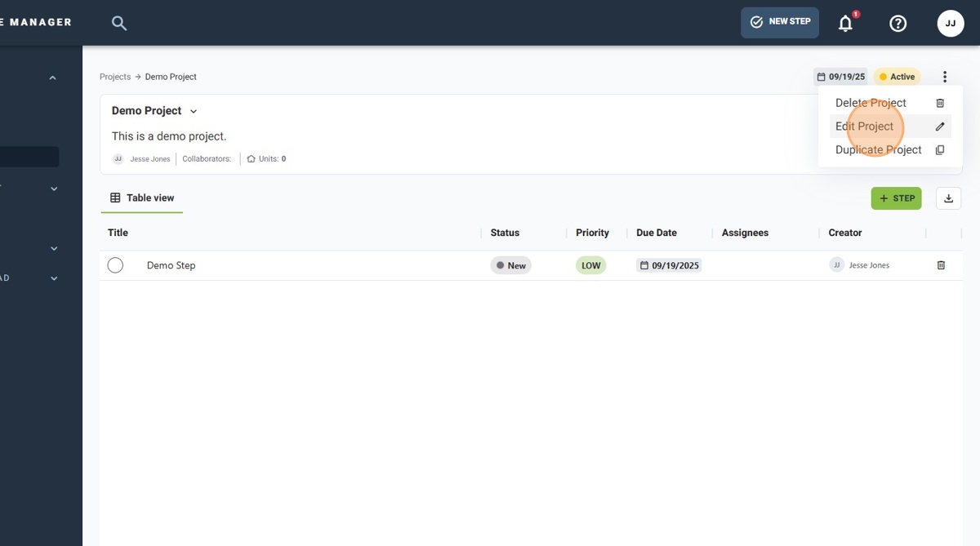Open the JJ user avatar menu
This screenshot has height=546, width=980.
tap(951, 24)
